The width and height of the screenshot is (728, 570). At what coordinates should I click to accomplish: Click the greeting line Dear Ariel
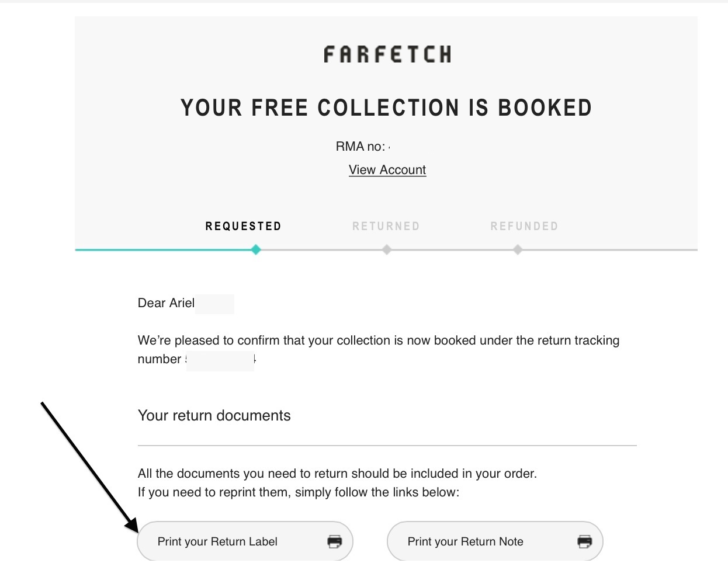click(166, 303)
